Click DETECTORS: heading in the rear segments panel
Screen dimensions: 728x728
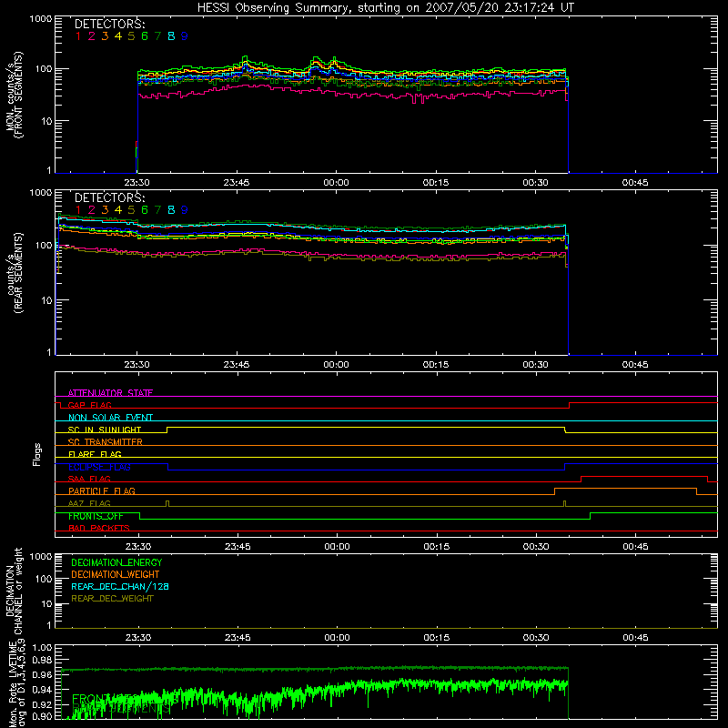click(x=109, y=197)
